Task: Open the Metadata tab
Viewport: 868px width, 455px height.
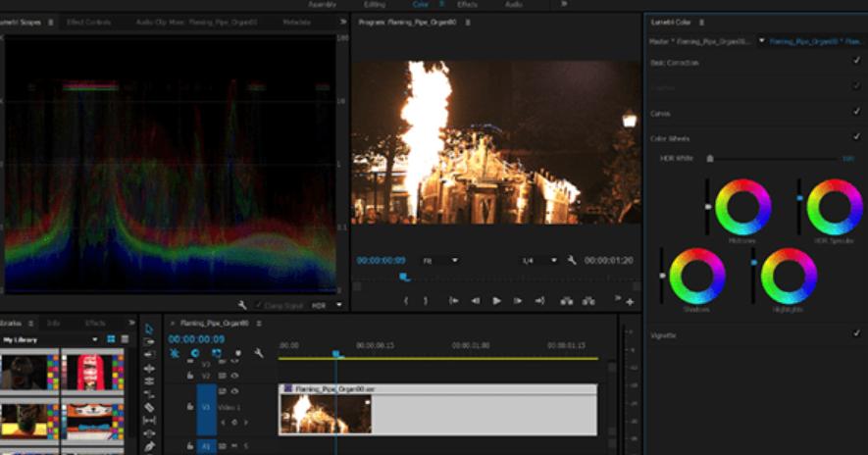Action: [296, 23]
